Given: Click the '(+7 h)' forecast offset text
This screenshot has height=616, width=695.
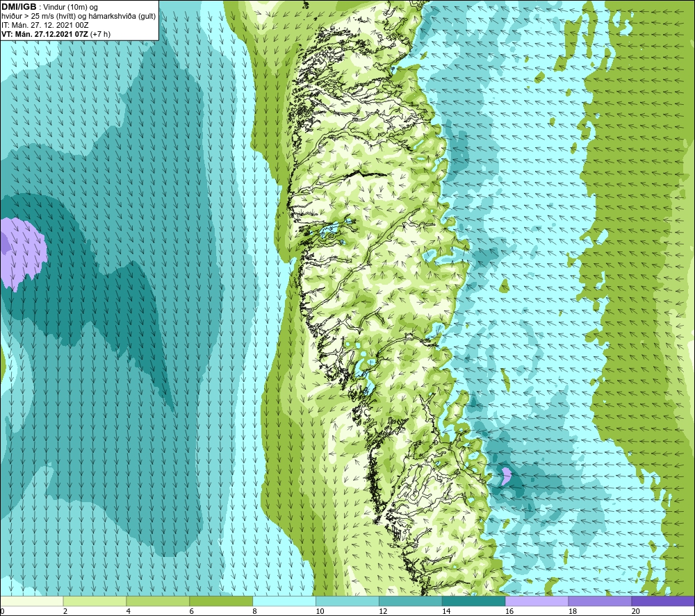Looking at the screenshot, I should tap(100, 34).
